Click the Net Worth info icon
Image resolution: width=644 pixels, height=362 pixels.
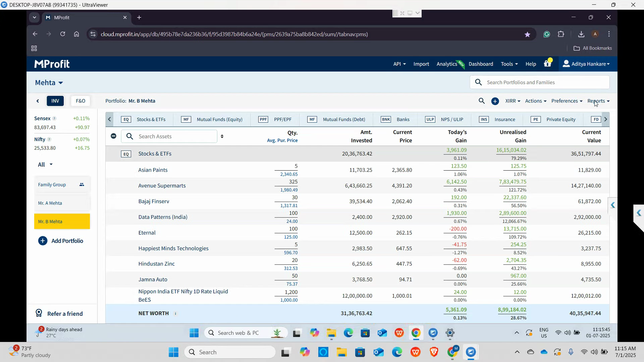tap(175, 313)
